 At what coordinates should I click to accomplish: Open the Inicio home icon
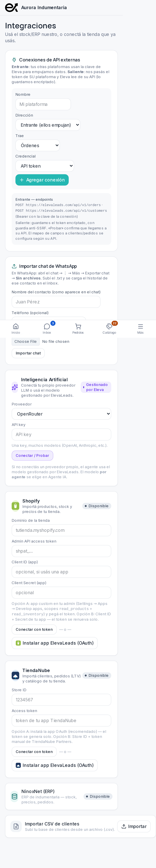pos(15,326)
